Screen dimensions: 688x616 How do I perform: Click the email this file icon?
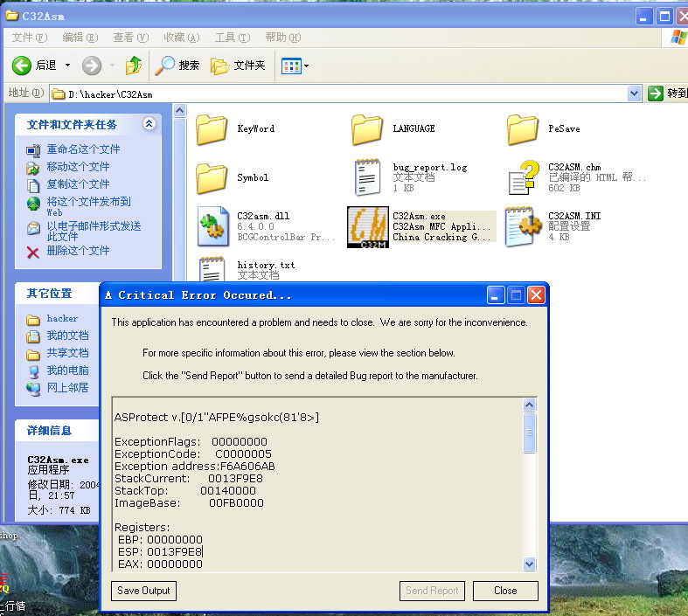33,228
